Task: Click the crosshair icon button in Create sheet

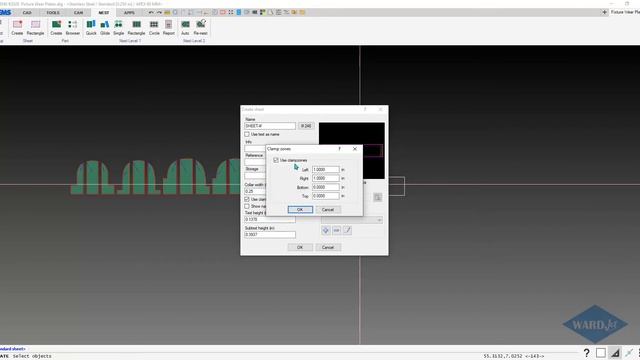Action: pyautogui.click(x=326, y=231)
